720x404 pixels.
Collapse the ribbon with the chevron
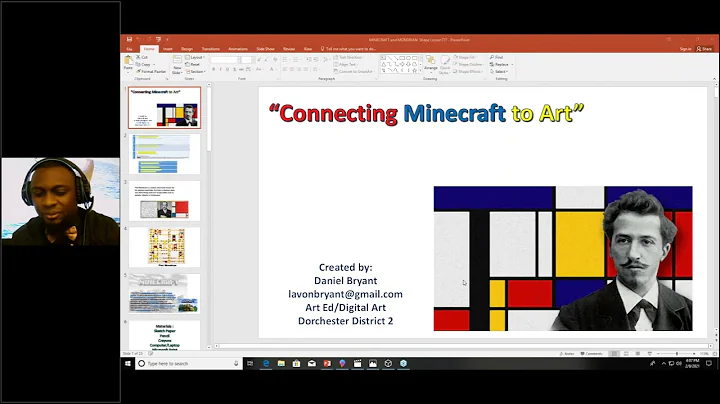714,79
